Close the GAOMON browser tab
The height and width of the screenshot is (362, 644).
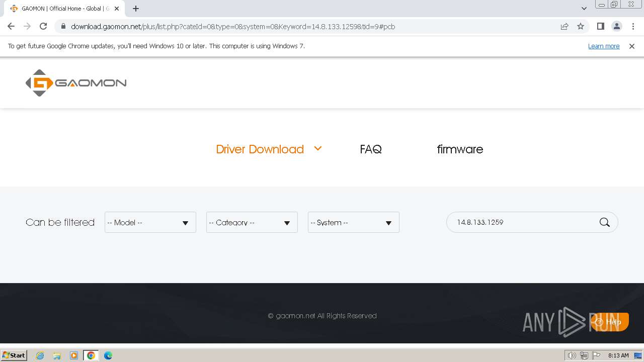pos(117,9)
